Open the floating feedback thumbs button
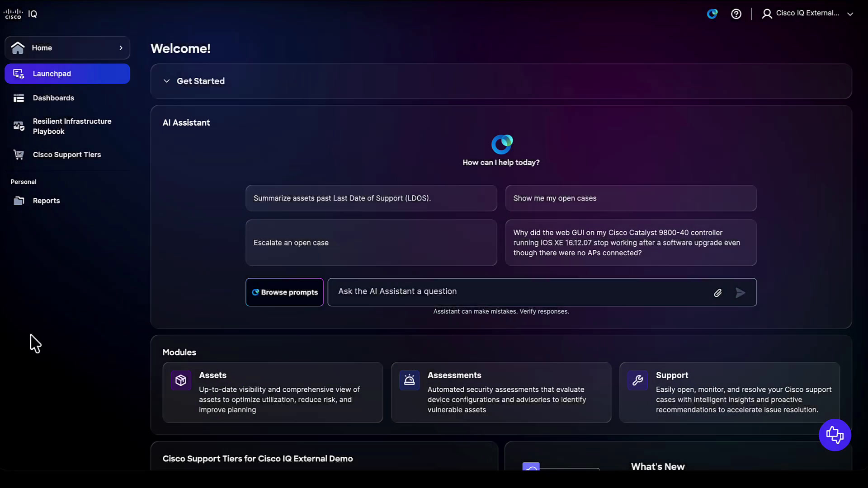This screenshot has height=488, width=868. click(x=835, y=435)
